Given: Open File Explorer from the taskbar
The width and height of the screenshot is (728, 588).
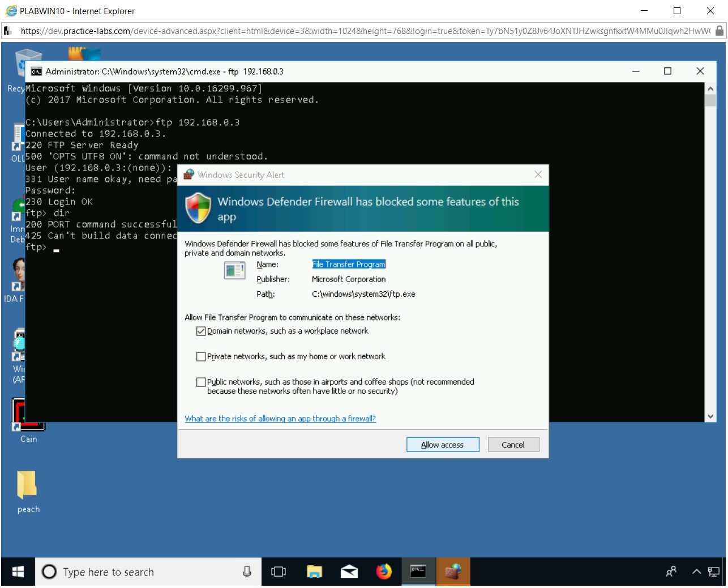Looking at the screenshot, I should click(x=315, y=572).
